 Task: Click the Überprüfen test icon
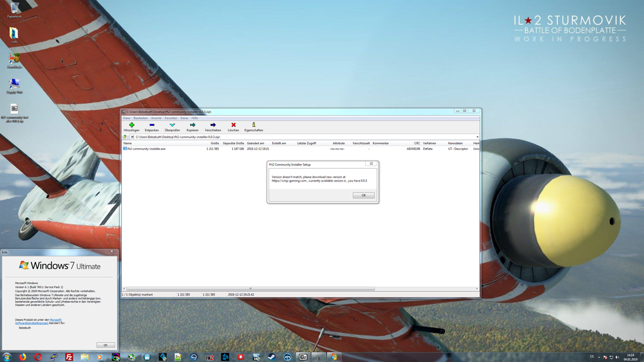(172, 125)
